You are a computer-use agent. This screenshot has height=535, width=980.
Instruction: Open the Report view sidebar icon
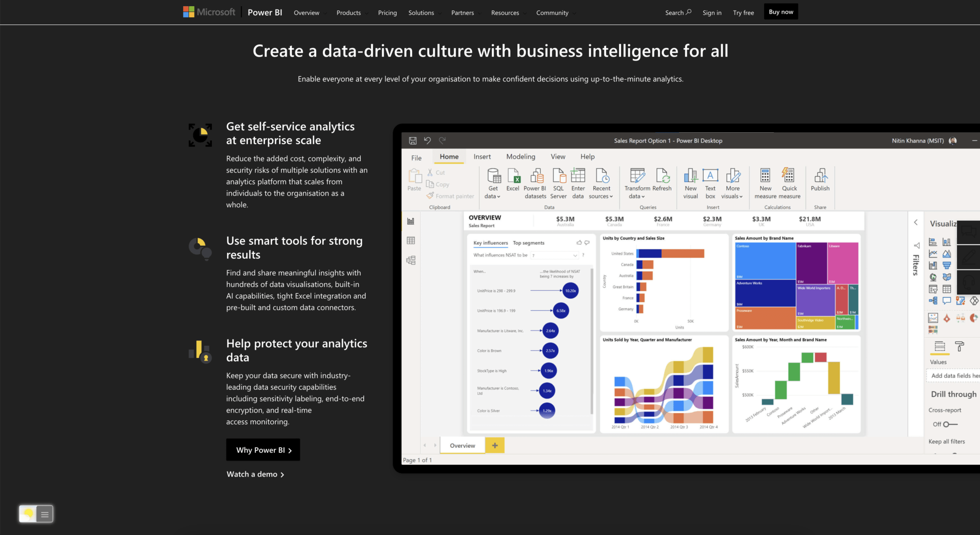(x=411, y=221)
